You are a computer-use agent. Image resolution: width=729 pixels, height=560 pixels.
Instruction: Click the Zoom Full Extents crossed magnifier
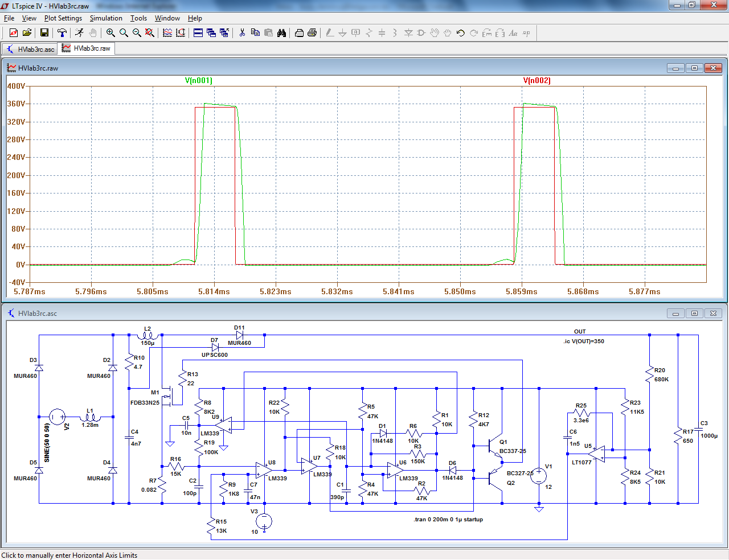pyautogui.click(x=150, y=33)
